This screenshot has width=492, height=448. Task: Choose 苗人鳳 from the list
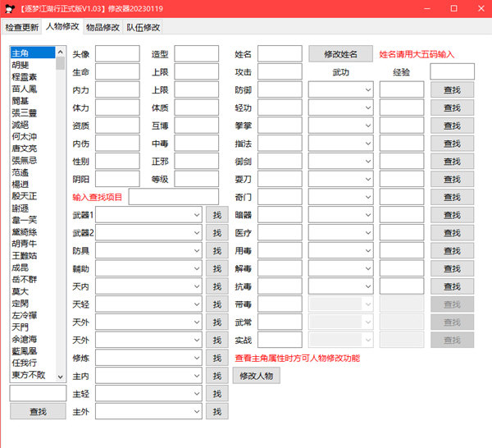tap(33, 89)
